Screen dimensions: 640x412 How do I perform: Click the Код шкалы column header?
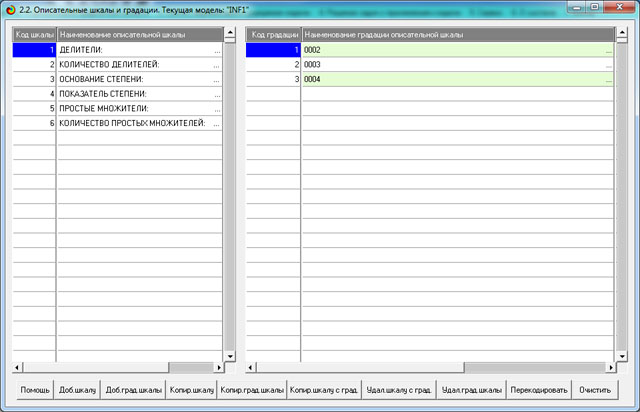(34, 33)
